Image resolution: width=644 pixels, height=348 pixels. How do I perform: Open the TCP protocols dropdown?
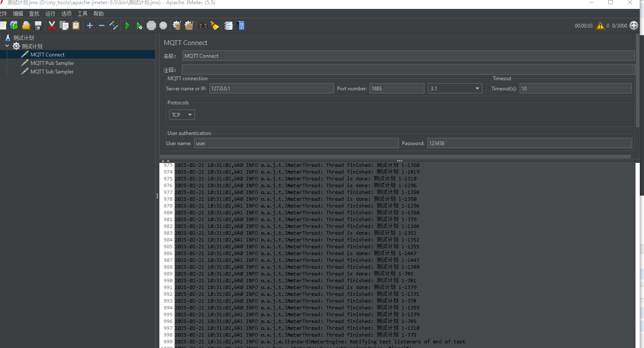(182, 115)
